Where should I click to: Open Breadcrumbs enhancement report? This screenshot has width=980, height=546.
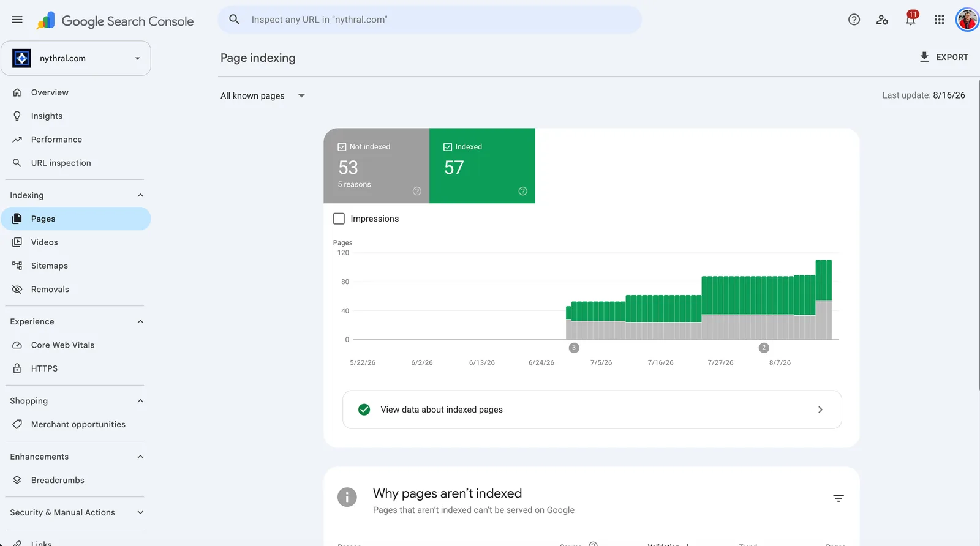pos(76,480)
